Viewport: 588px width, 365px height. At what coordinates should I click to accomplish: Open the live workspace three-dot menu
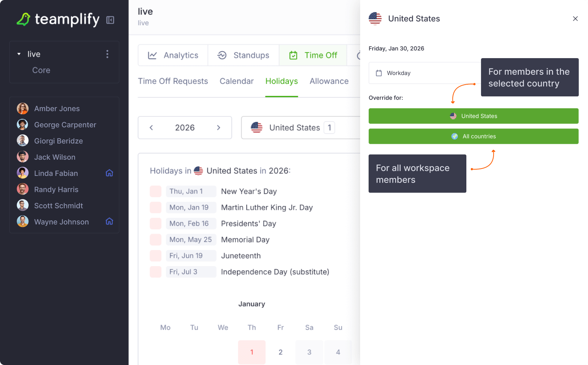[107, 54]
